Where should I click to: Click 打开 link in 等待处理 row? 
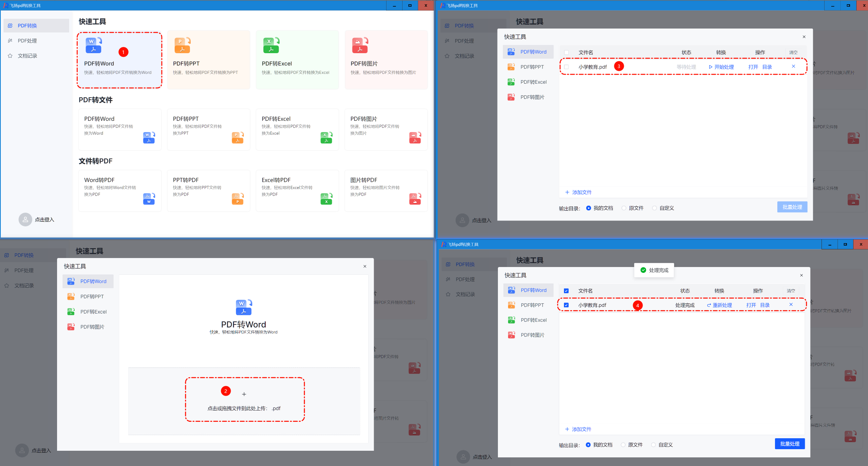[753, 67]
